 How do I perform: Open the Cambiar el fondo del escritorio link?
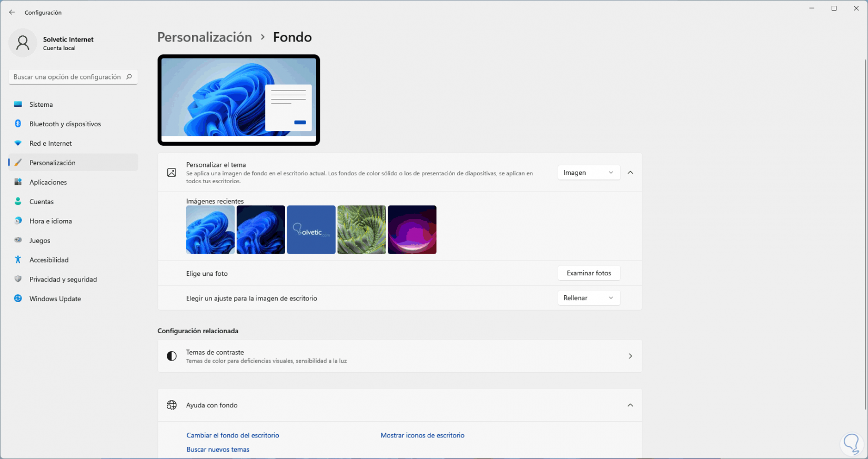point(233,435)
